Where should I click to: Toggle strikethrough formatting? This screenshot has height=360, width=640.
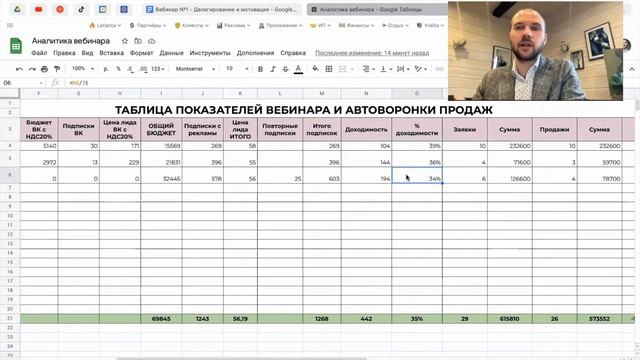pyautogui.click(x=285, y=69)
